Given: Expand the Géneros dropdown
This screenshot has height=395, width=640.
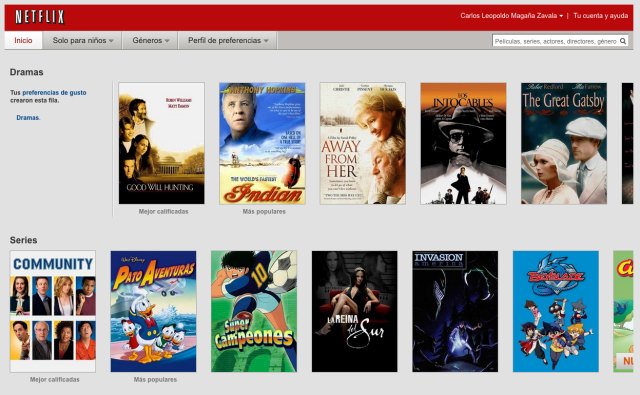Looking at the screenshot, I should pyautogui.click(x=150, y=40).
